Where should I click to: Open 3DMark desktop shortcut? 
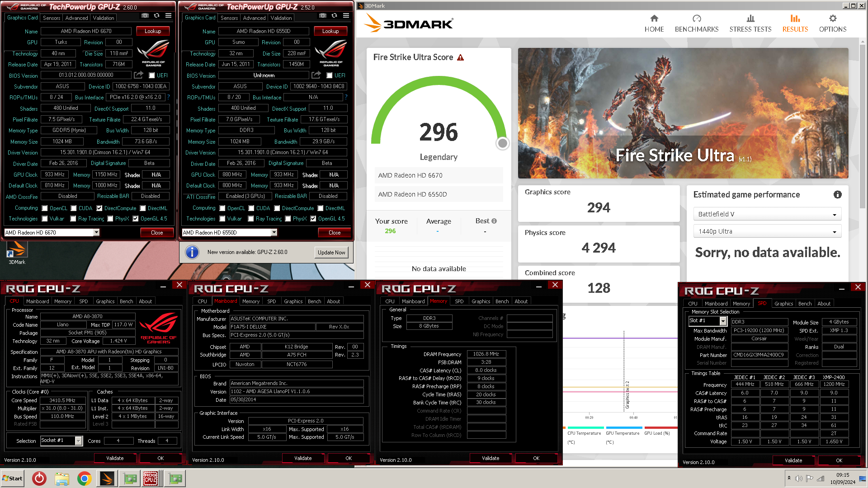(x=17, y=253)
